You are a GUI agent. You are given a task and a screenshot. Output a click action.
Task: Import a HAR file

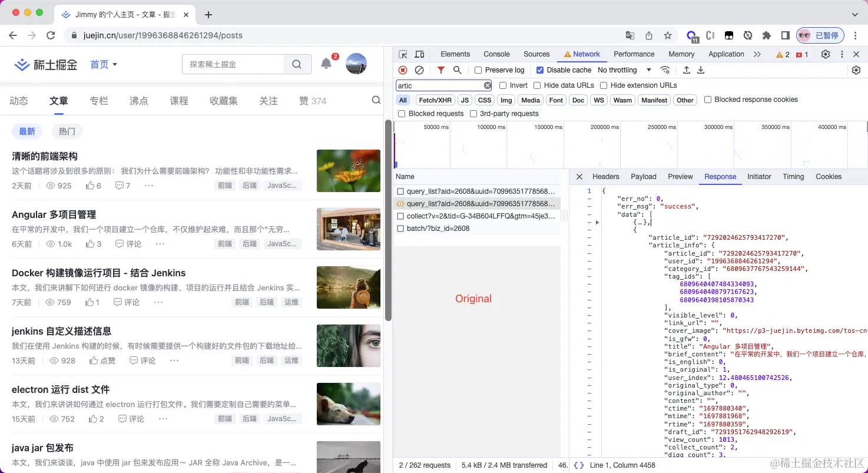687,70
